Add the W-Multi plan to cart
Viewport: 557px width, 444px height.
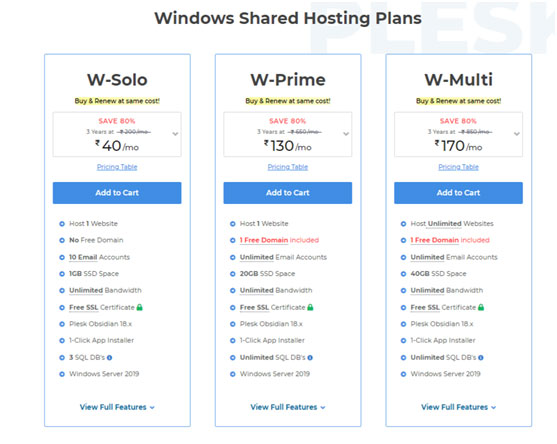458,193
